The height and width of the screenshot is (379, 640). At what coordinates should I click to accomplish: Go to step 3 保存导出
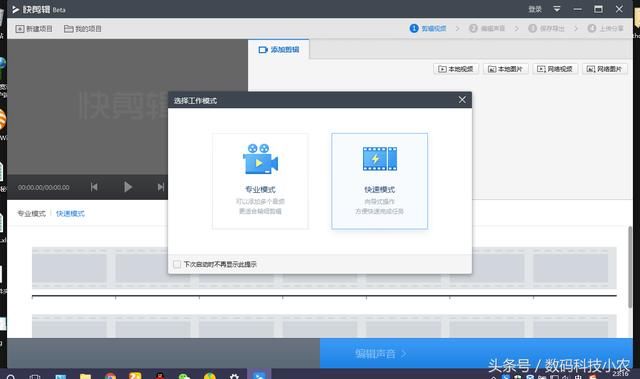(546, 29)
